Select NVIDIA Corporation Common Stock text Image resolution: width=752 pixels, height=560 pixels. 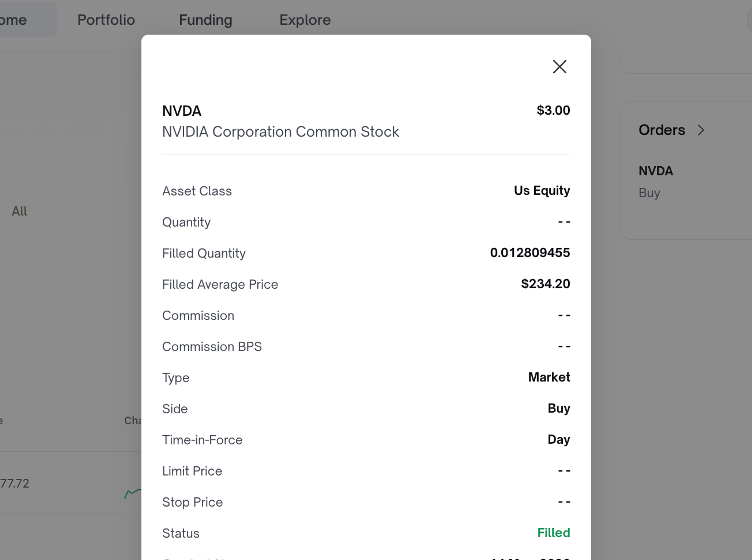280,131
